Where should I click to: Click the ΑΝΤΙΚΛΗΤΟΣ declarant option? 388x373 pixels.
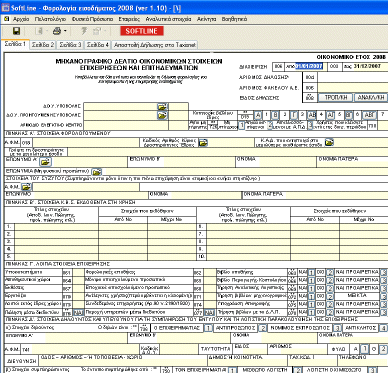[x=383, y=328]
